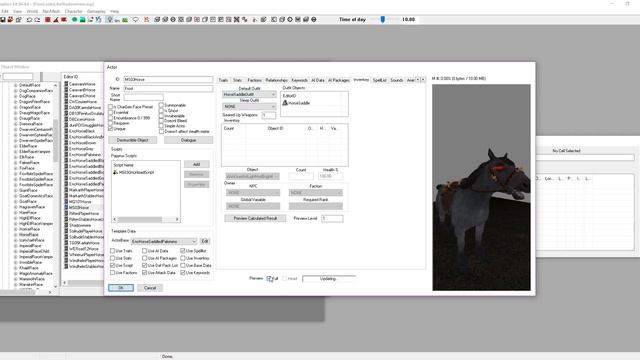
Task: Click the actor Name input field
Action: coord(168,88)
